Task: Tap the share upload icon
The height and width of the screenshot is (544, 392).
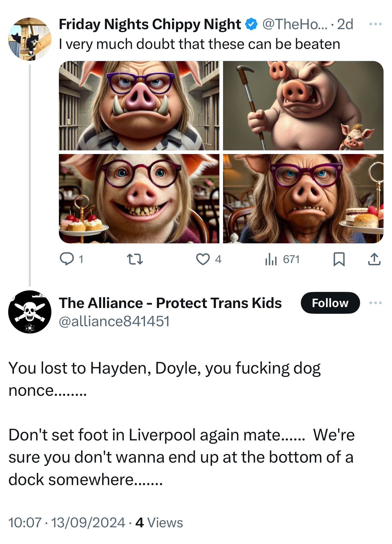Action: point(374,259)
